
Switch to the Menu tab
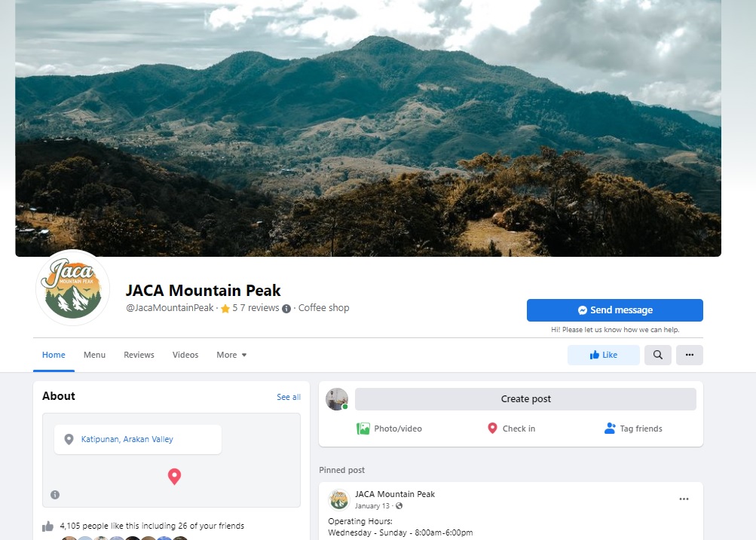(x=94, y=355)
